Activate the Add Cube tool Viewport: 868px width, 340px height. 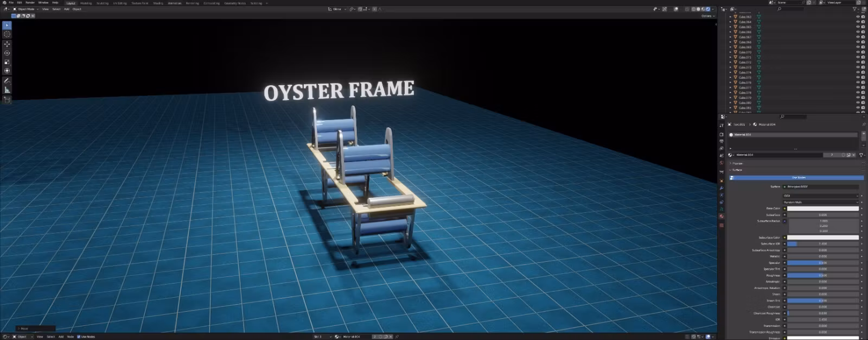point(7,100)
